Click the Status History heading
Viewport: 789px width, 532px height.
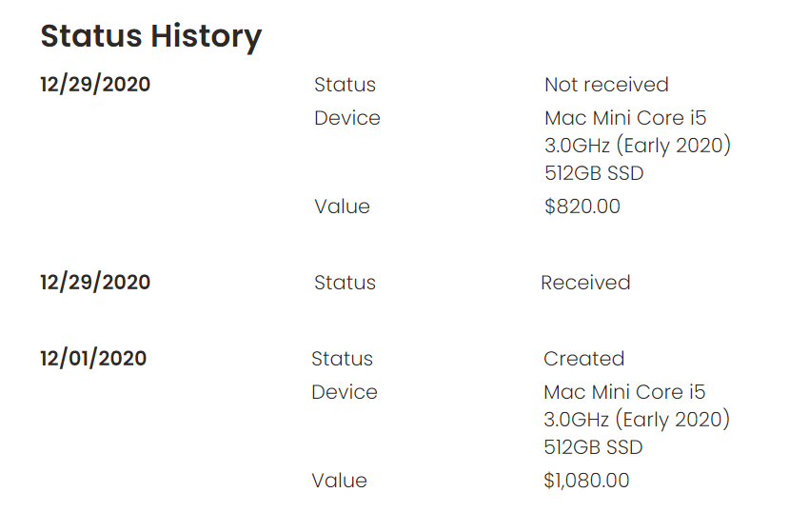pos(150,36)
